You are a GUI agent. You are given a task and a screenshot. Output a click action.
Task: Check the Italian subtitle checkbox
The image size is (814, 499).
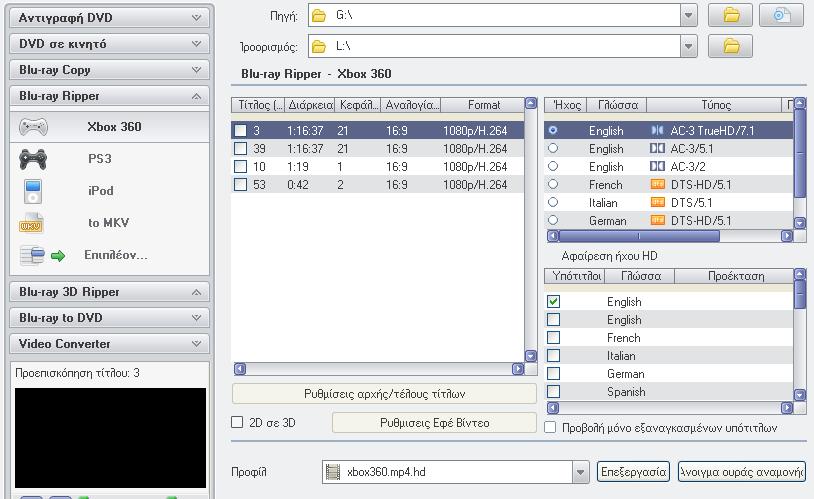(554, 356)
